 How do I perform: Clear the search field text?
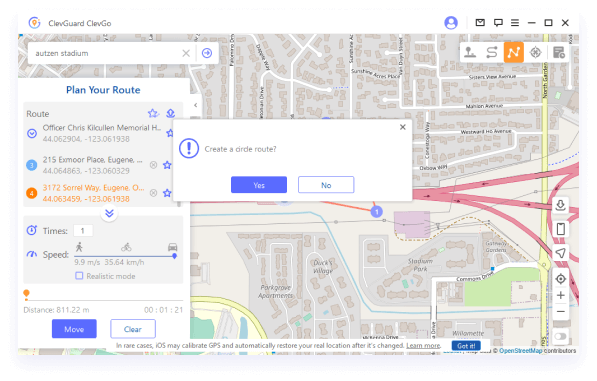186,53
